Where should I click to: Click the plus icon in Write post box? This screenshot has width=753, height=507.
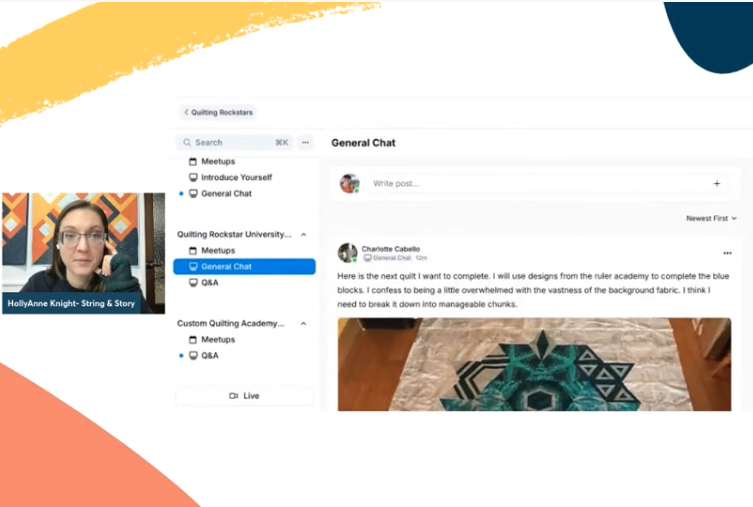pyautogui.click(x=717, y=183)
